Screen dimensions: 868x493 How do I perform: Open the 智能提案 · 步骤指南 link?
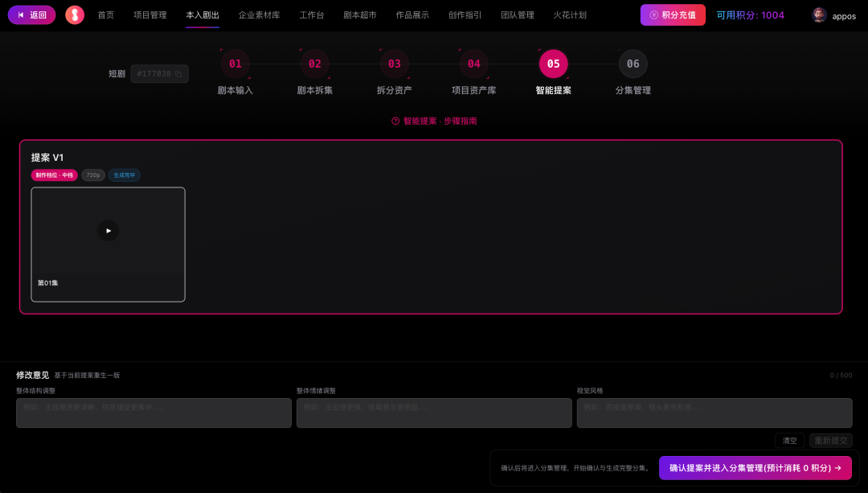[434, 121]
